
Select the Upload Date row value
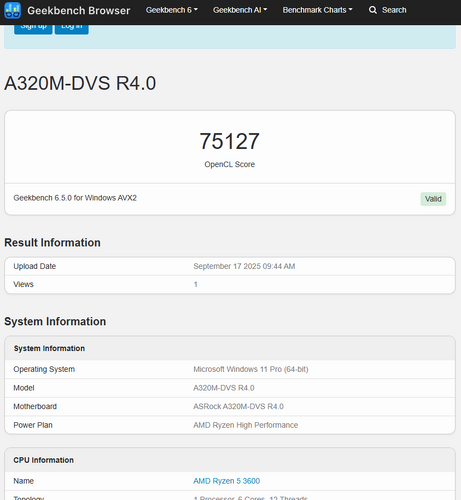[x=244, y=266]
